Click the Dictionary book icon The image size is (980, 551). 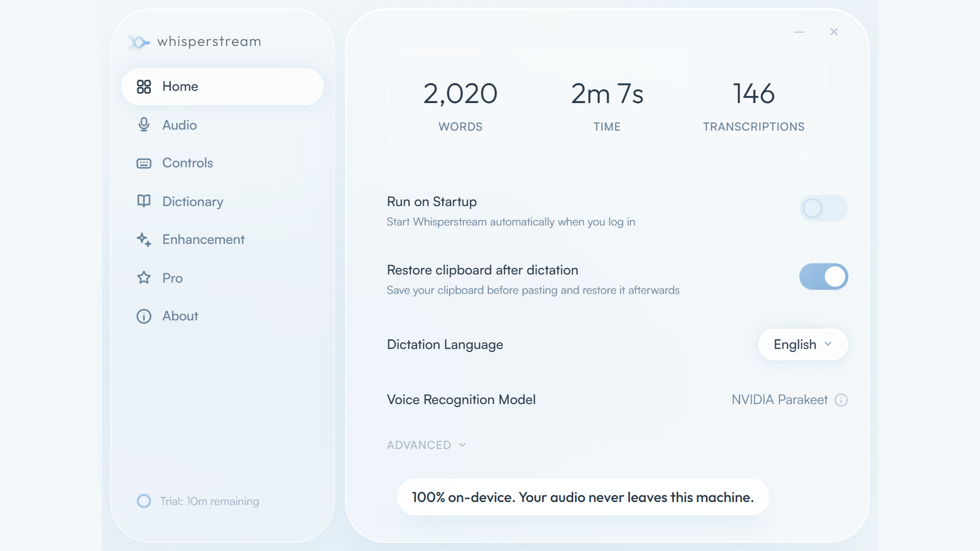pyautogui.click(x=144, y=201)
